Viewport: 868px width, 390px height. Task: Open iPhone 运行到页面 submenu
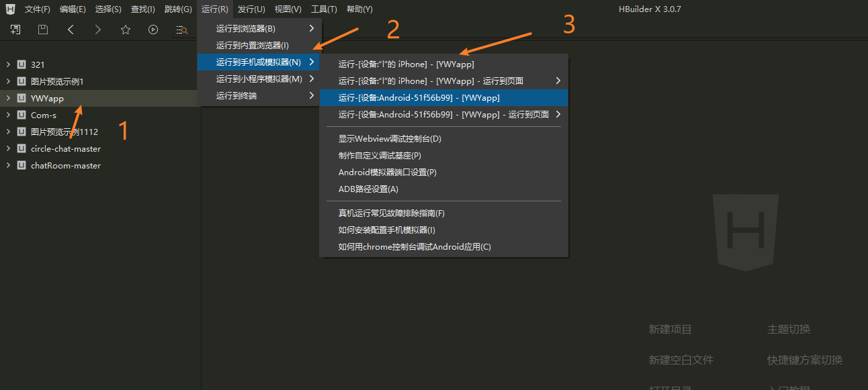tap(444, 81)
